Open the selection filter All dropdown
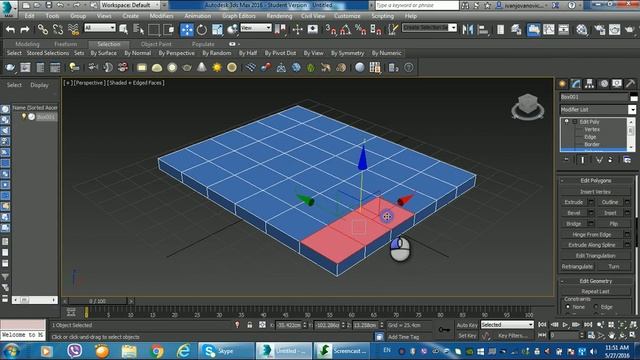Image resolution: width=640 pixels, height=360 pixels. click(x=100, y=28)
